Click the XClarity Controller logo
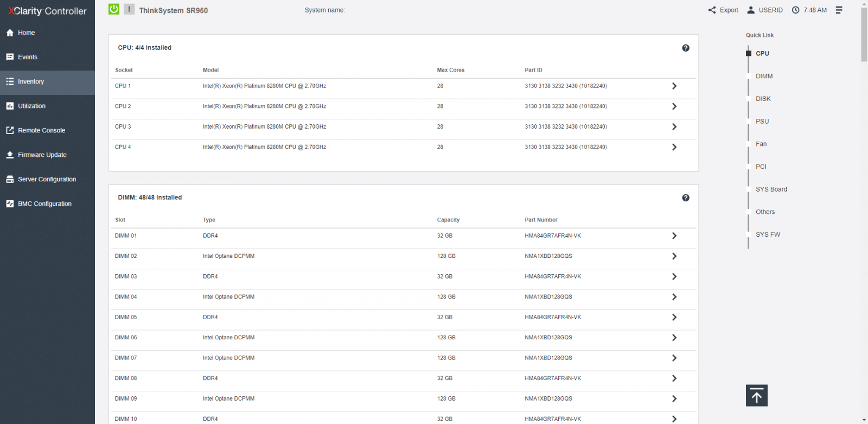This screenshot has height=424, width=868. (47, 11)
